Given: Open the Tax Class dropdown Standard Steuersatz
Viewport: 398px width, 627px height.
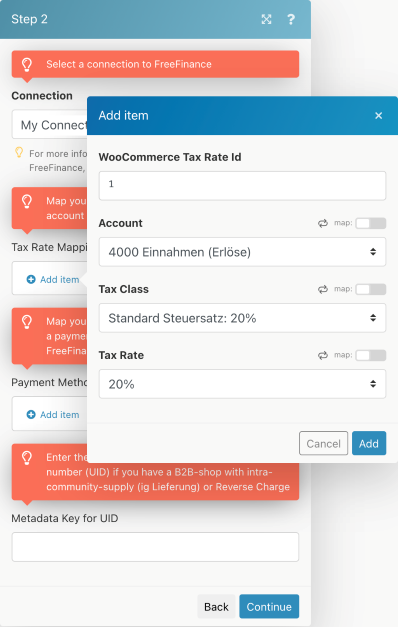Looking at the screenshot, I should point(242,318).
